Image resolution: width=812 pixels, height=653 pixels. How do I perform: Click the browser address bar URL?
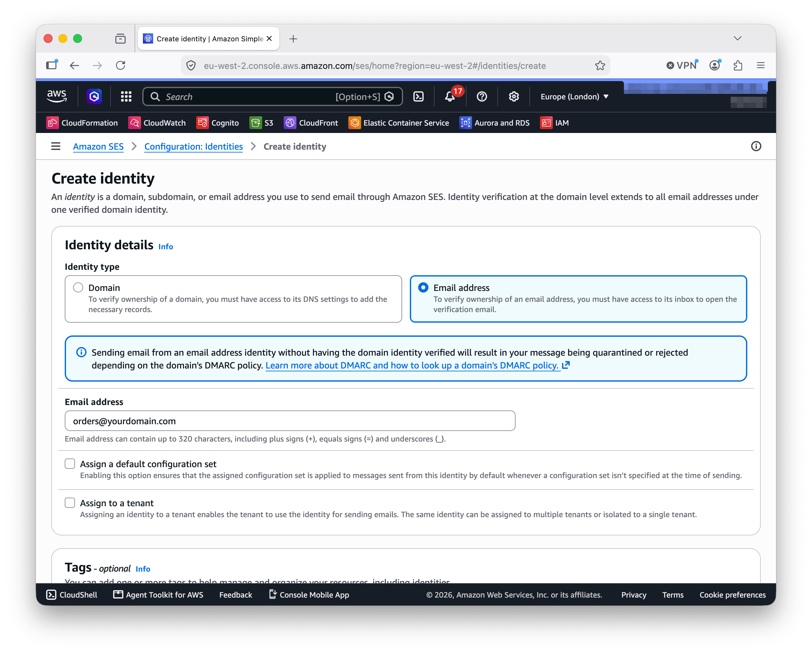(375, 66)
